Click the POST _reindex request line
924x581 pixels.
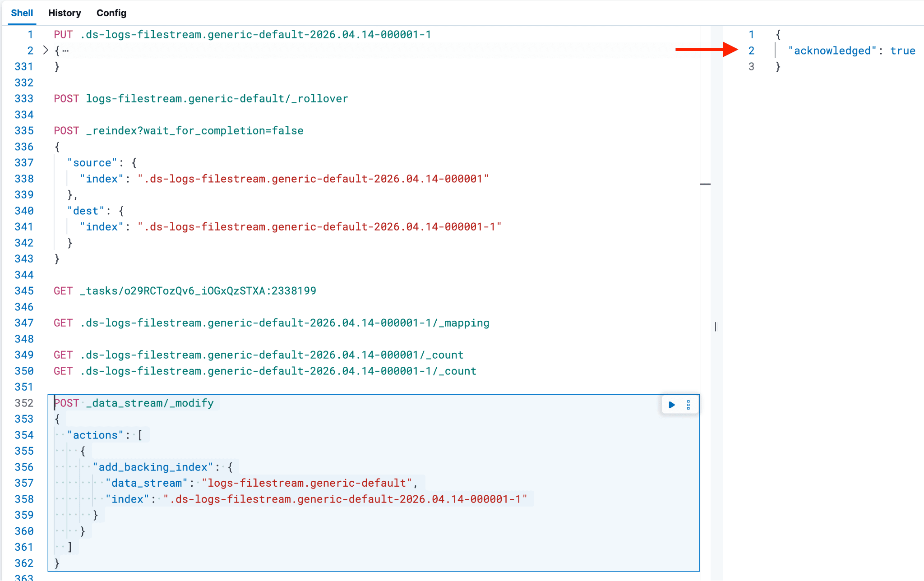[178, 131]
